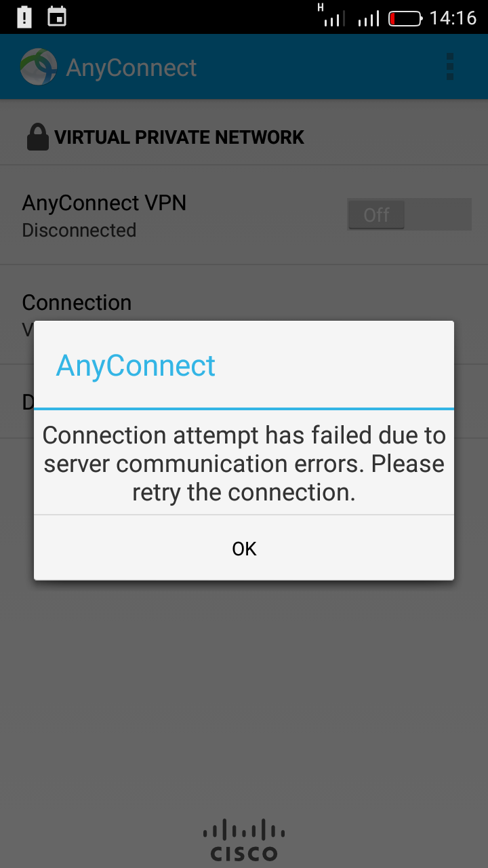488x868 pixels.
Task: Tap the AnyConnect app title in header
Action: (x=131, y=68)
